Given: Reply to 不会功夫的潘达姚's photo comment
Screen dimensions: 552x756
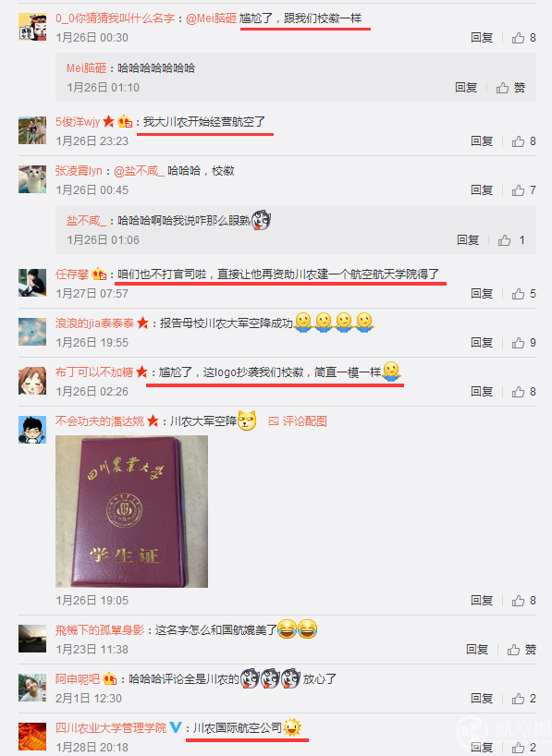Looking at the screenshot, I should [482, 600].
